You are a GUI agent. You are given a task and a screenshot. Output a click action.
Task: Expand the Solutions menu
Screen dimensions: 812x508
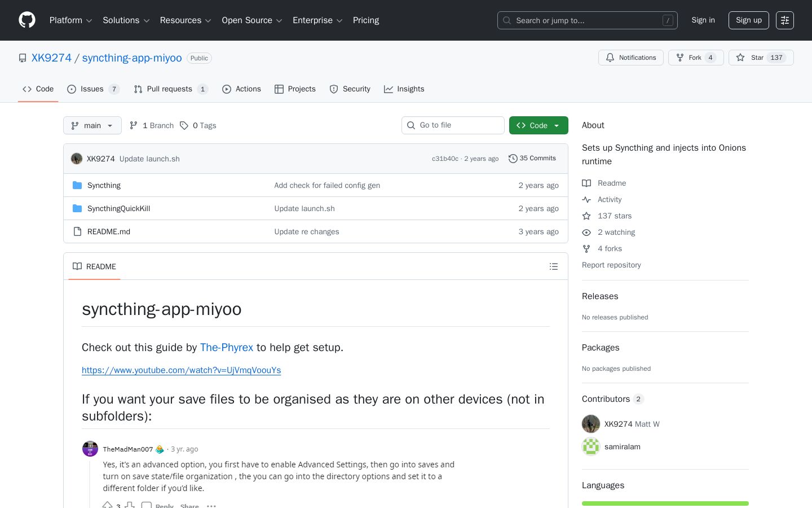point(126,20)
